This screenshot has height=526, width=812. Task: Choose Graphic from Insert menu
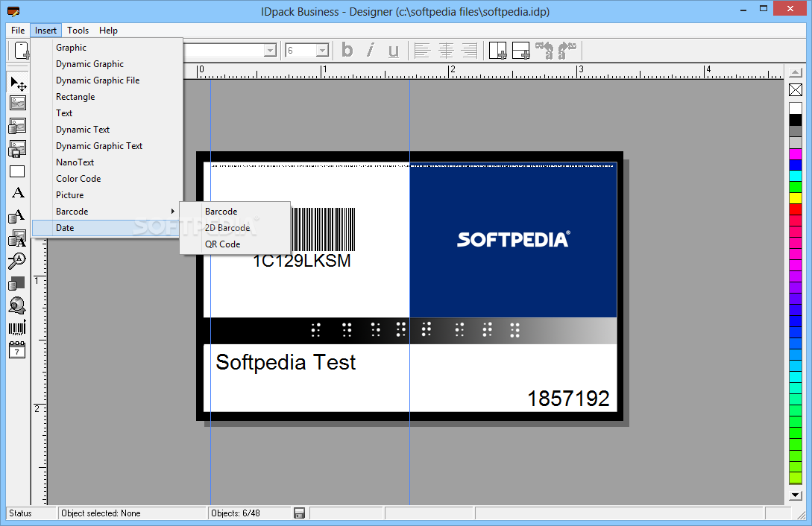[107, 47]
